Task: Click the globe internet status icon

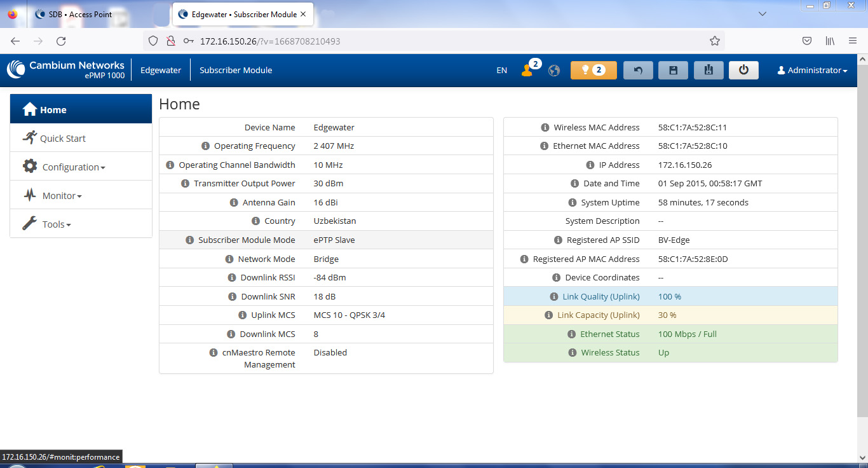Action: tap(554, 71)
